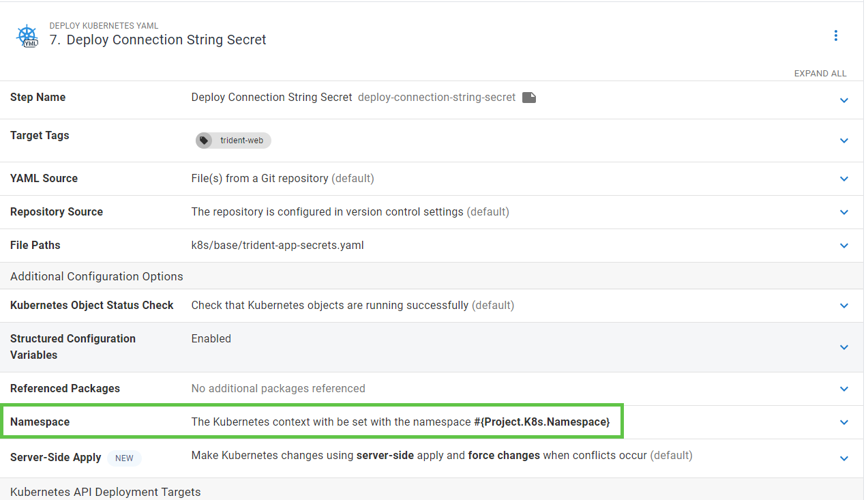Expand Structured Configuration Variables row

[844, 347]
